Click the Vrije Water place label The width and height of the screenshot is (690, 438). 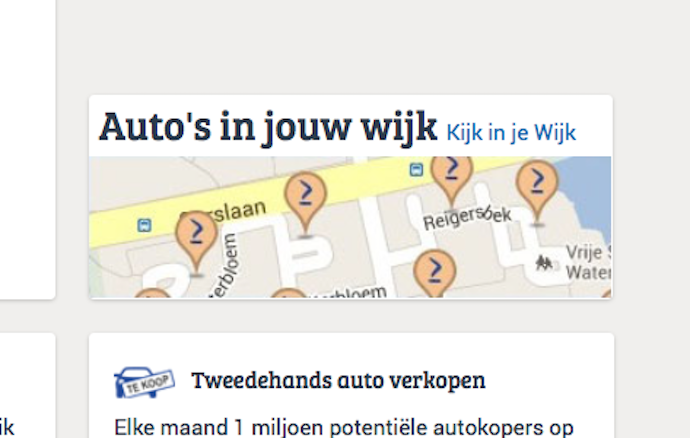tap(588, 263)
